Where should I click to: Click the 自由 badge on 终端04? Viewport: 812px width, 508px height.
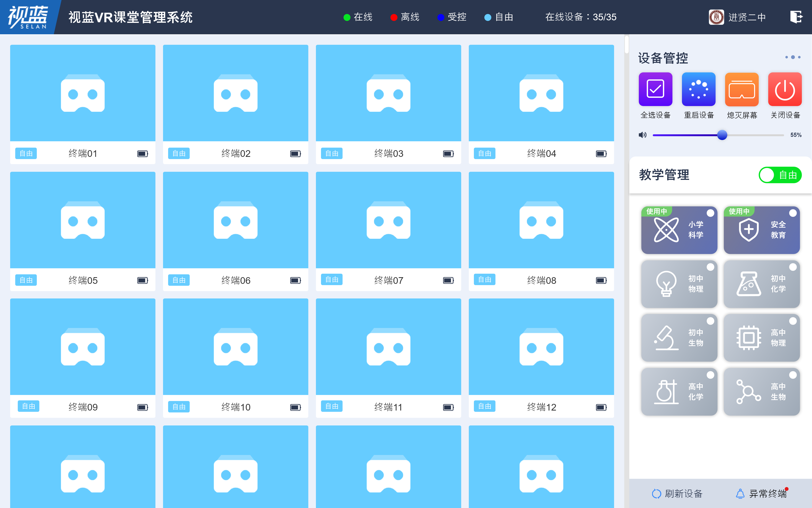tap(485, 154)
